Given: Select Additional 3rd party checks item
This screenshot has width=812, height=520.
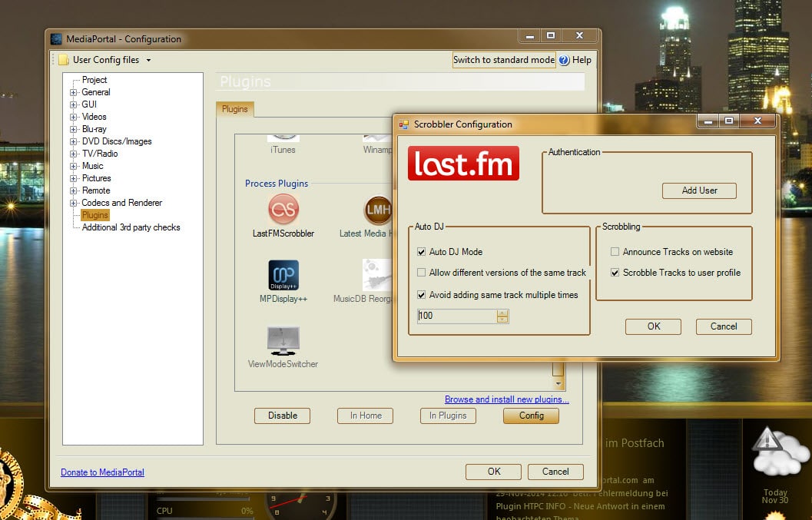Looking at the screenshot, I should pos(131,227).
